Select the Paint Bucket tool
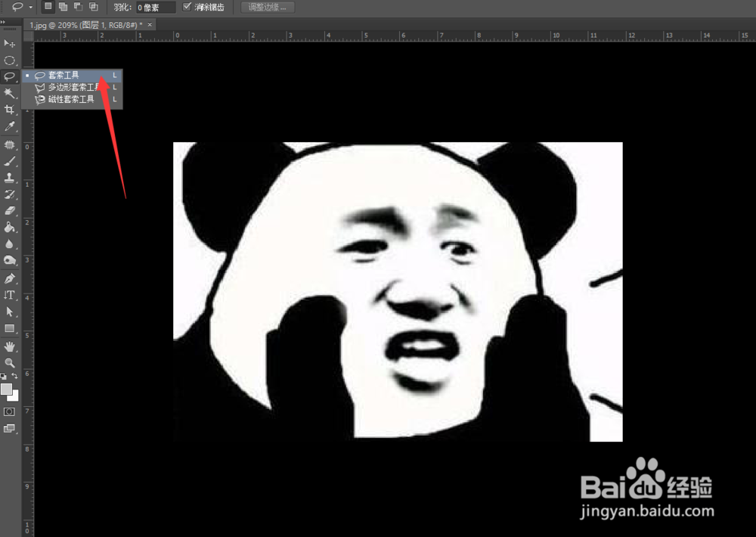The image size is (756, 537). click(x=9, y=228)
